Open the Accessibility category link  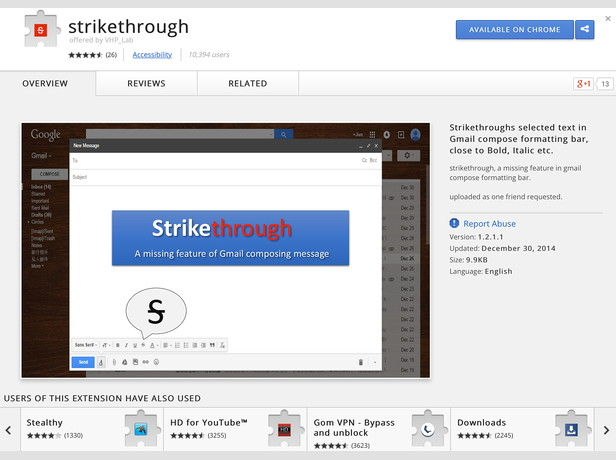(x=152, y=55)
